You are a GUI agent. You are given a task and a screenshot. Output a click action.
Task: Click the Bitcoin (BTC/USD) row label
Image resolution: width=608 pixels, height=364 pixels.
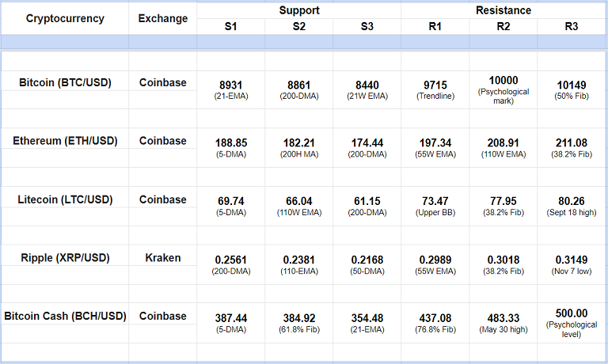pos(64,82)
